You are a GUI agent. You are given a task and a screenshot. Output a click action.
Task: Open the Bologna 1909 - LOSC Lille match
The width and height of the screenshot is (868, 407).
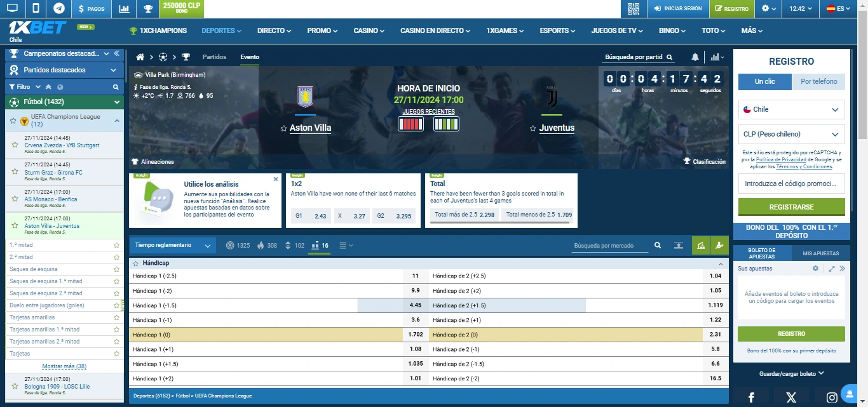pyautogui.click(x=57, y=386)
